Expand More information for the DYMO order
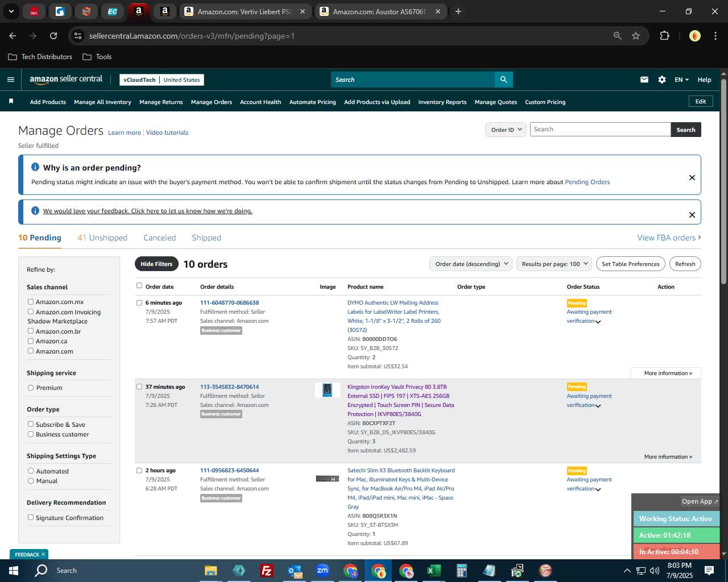This screenshot has height=582, width=728. click(668, 373)
